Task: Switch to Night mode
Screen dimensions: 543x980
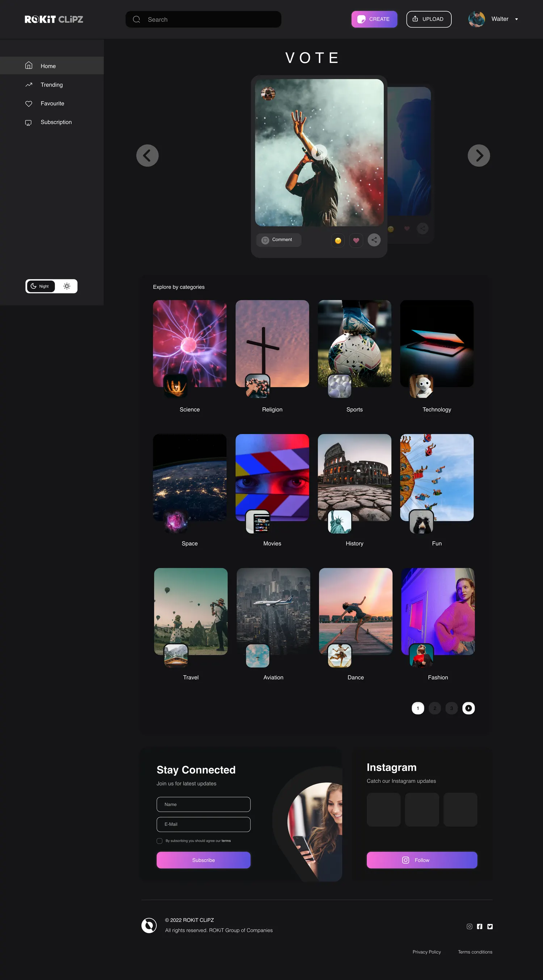Action: click(x=41, y=286)
